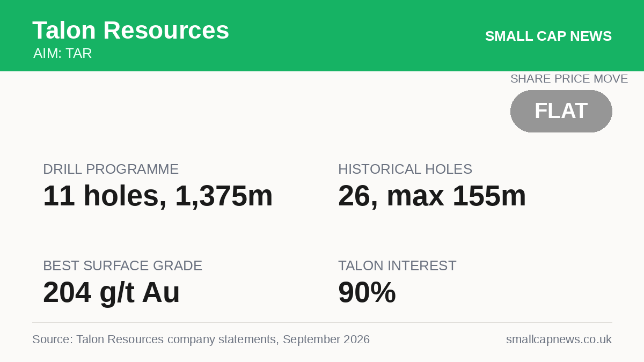Image resolution: width=644 pixels, height=362 pixels.
Task: Click the Talon Resources headline
Action: (x=130, y=31)
